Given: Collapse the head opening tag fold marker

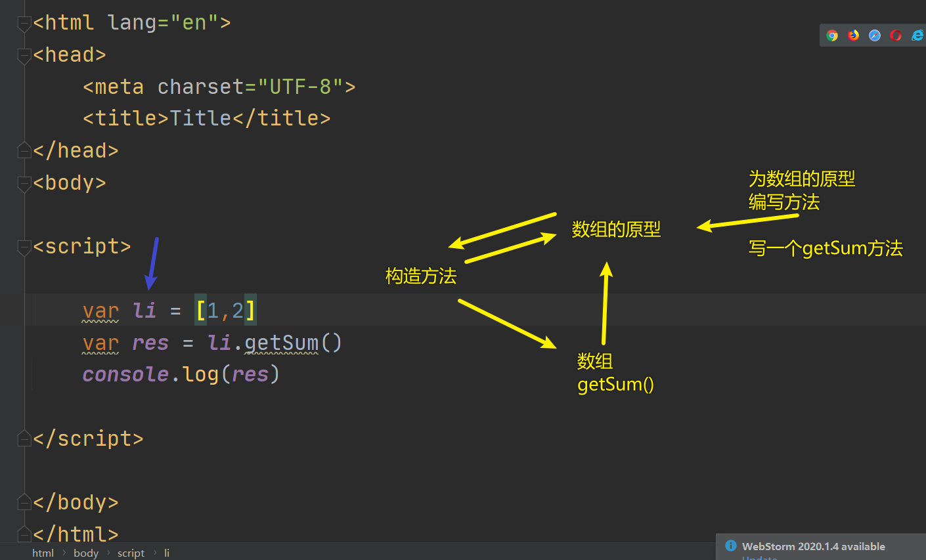Looking at the screenshot, I should coord(24,56).
